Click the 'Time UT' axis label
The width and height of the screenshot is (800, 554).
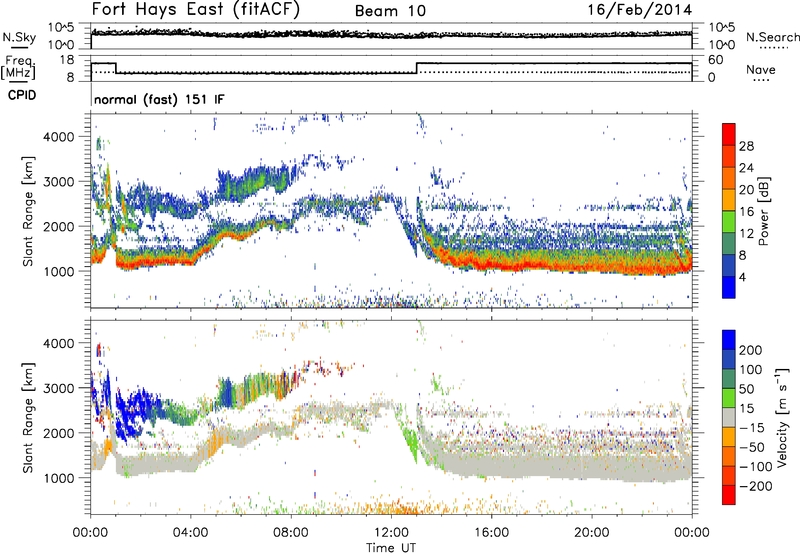[x=391, y=548]
